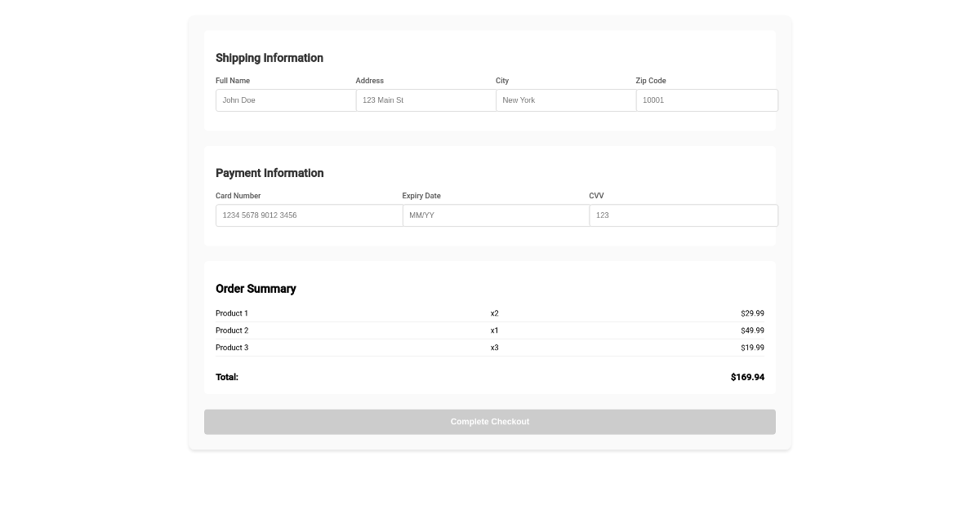Select the City field with New York placeholder
Image resolution: width=980 pixels, height=514 pixels.
pyautogui.click(x=565, y=100)
